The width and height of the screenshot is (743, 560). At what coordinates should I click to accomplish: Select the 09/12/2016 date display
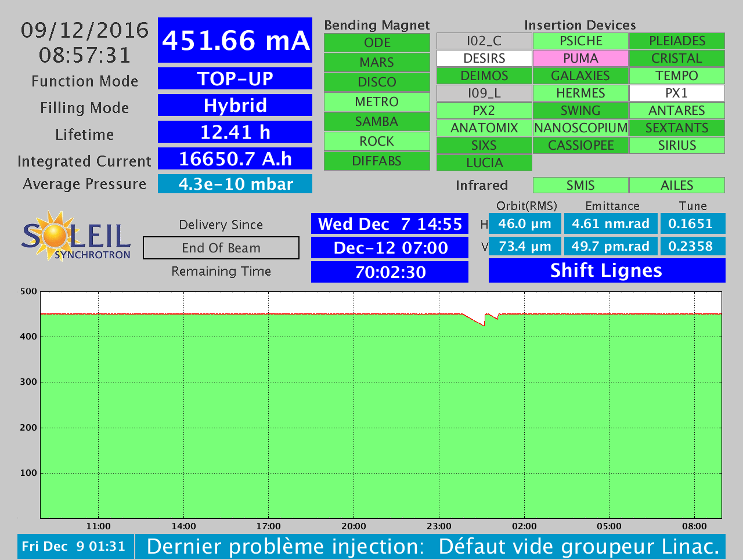pos(85,30)
